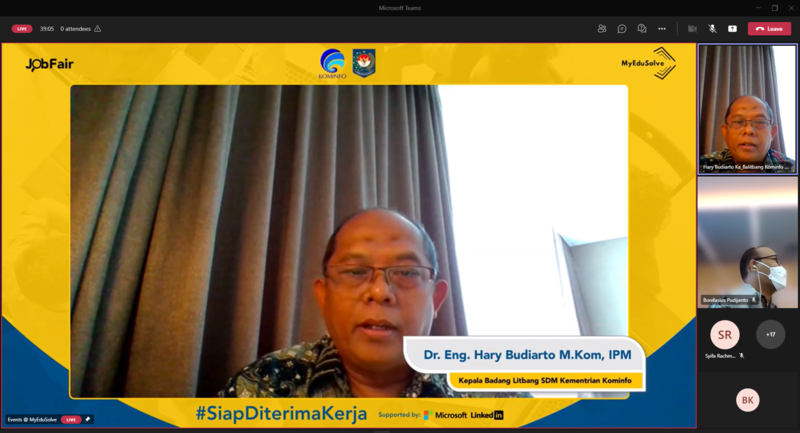Restore down the Teams window
The image size is (800, 433).
pyautogui.click(x=774, y=8)
